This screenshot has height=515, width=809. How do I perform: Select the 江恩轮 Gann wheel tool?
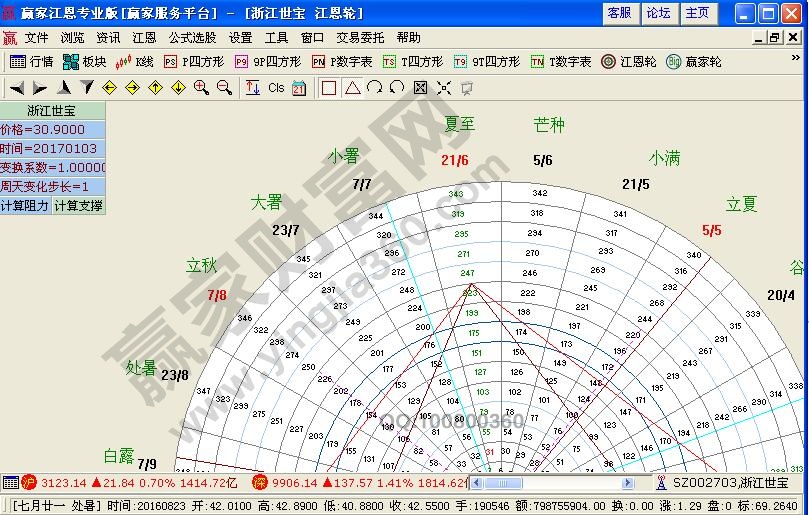628,62
